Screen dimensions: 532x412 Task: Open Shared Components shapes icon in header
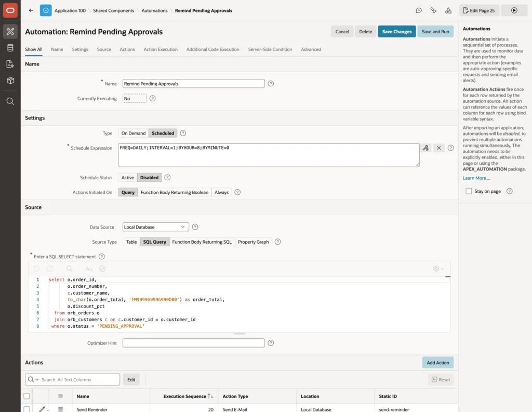(x=448, y=10)
